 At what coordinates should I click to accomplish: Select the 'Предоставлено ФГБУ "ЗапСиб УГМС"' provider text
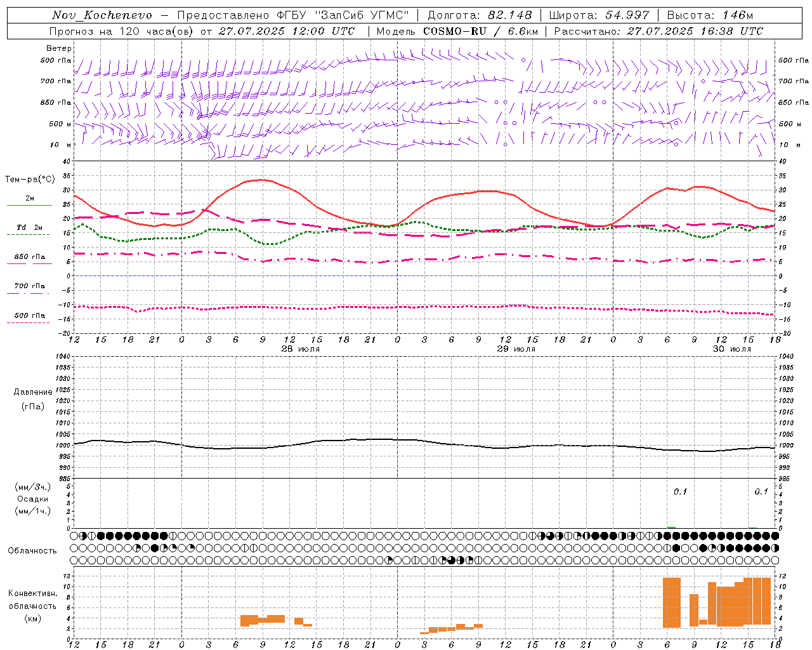[293, 15]
